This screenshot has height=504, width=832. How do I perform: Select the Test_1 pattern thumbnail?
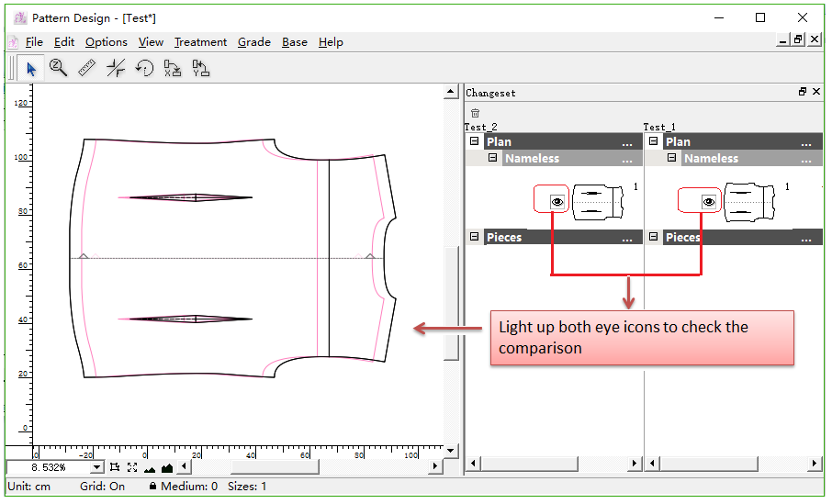click(751, 202)
